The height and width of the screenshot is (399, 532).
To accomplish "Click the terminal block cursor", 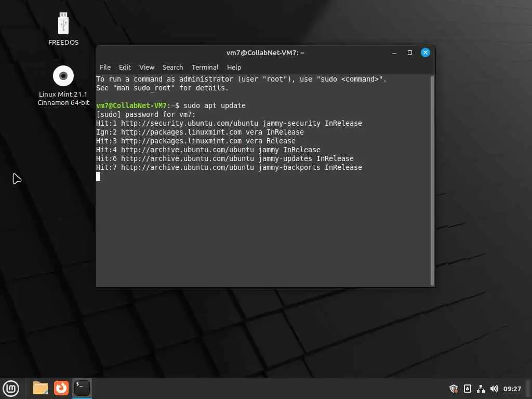I will point(98,177).
